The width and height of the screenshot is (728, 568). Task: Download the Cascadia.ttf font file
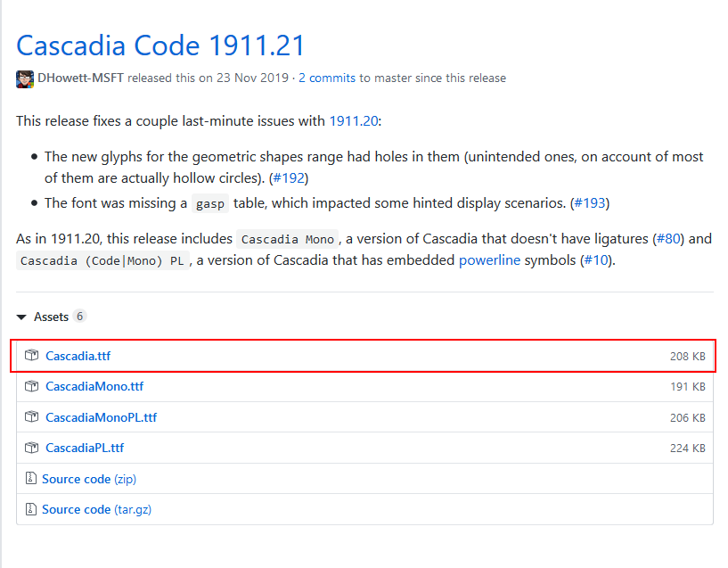(x=78, y=355)
